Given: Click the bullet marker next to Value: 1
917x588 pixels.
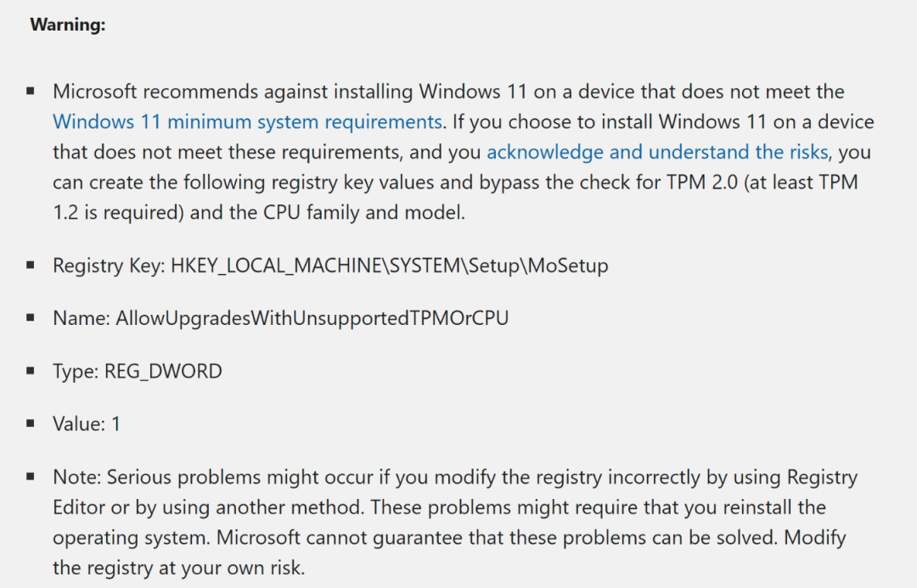Looking at the screenshot, I should (x=31, y=423).
